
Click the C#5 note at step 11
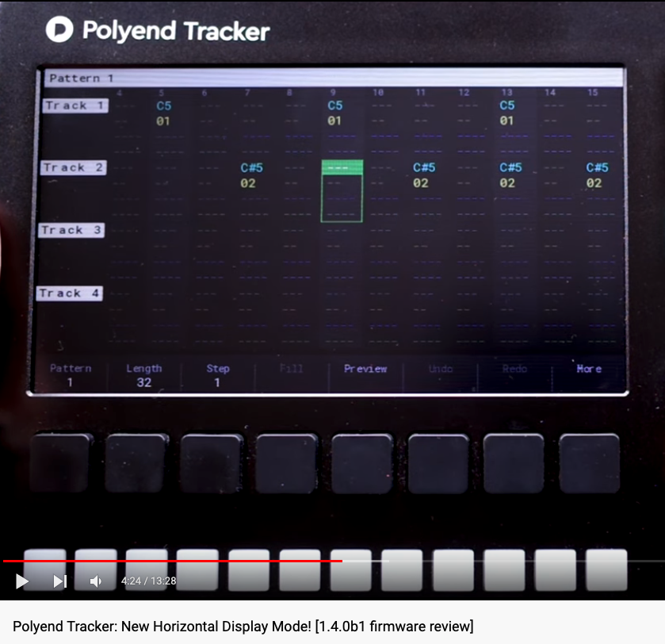(x=424, y=167)
